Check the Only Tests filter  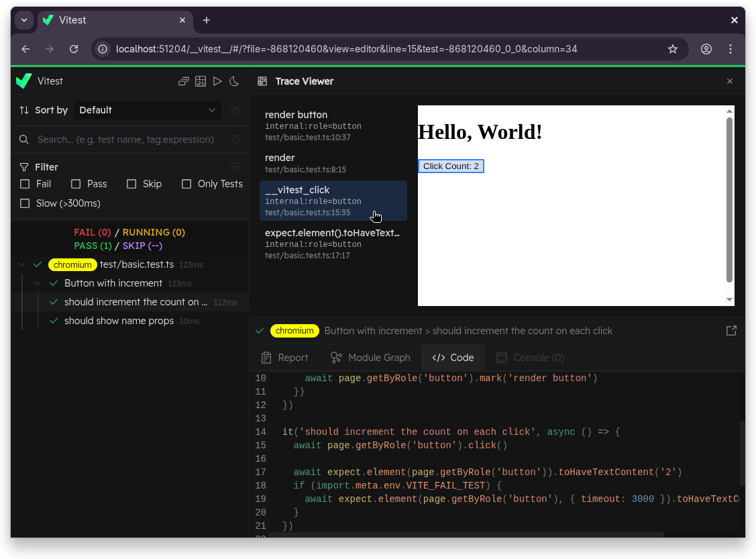[186, 183]
